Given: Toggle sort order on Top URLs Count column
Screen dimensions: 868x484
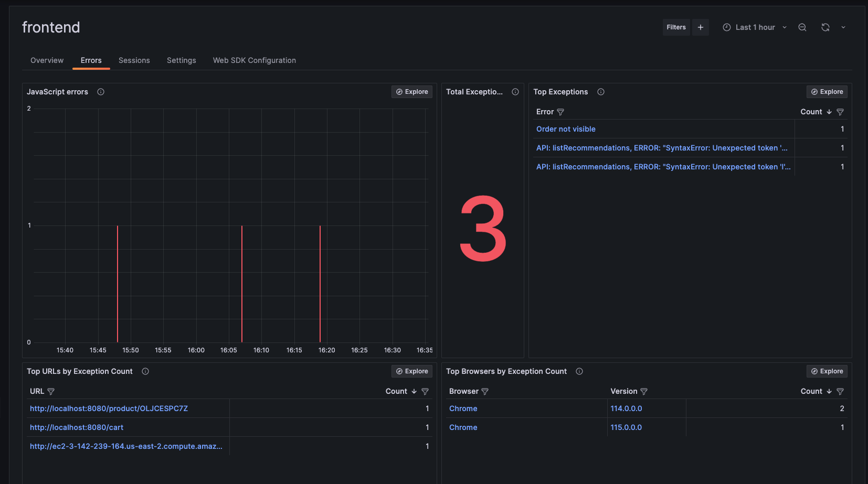Looking at the screenshot, I should click(414, 391).
